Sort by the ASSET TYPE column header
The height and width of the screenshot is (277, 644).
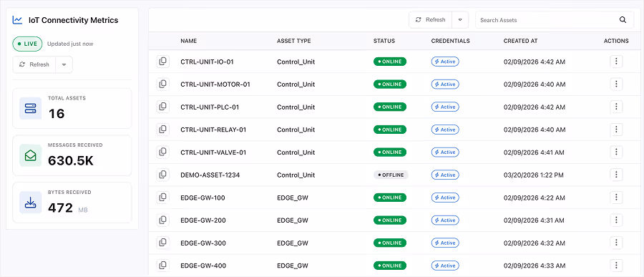point(293,41)
